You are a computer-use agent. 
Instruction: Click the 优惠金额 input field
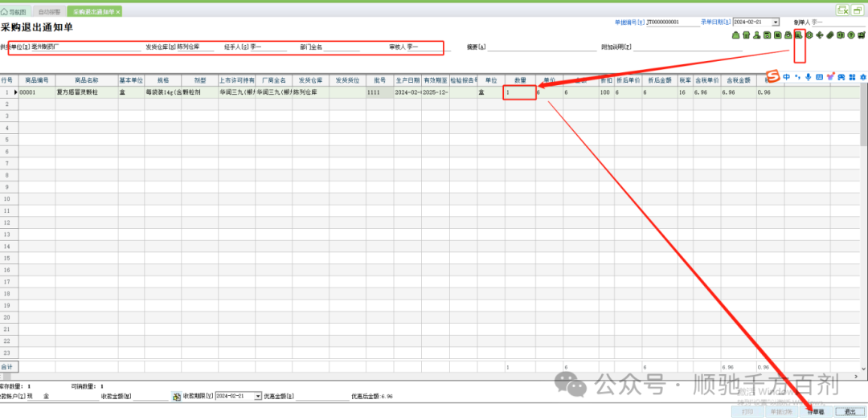tap(321, 396)
